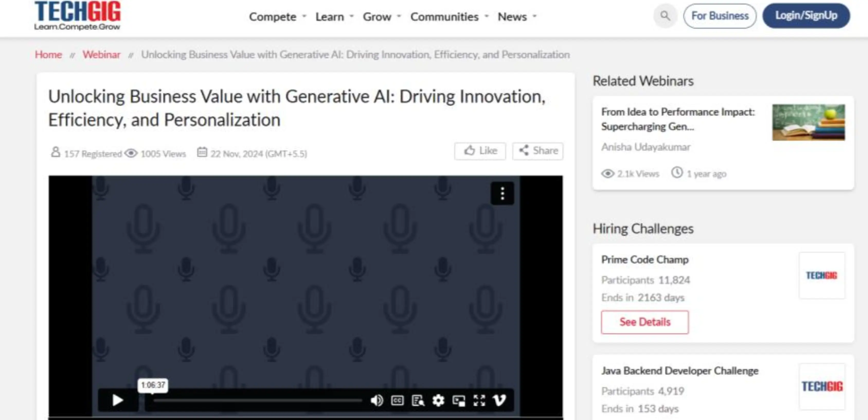Viewport: 868px width, 420px height.
Task: Open video settings gear
Action: point(438,400)
